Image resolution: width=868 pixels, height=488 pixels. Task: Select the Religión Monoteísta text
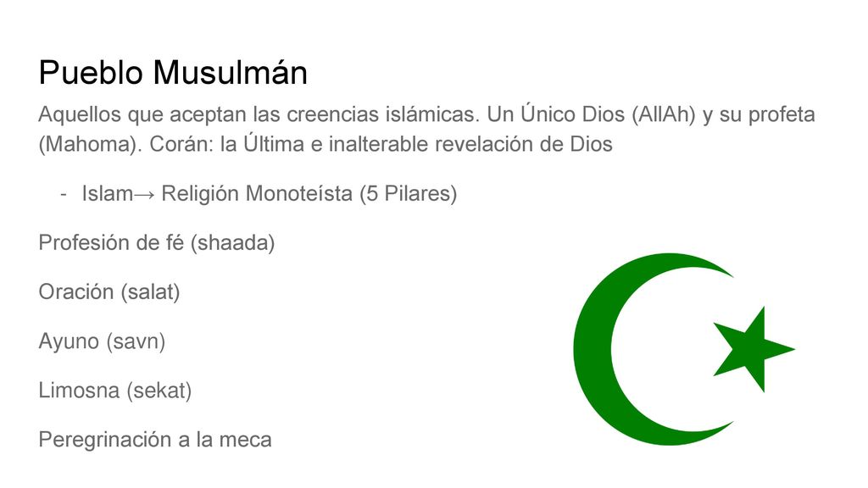(x=257, y=194)
